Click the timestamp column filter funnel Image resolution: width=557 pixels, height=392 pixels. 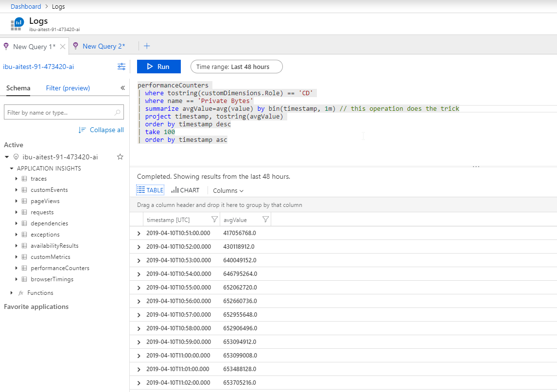(214, 220)
